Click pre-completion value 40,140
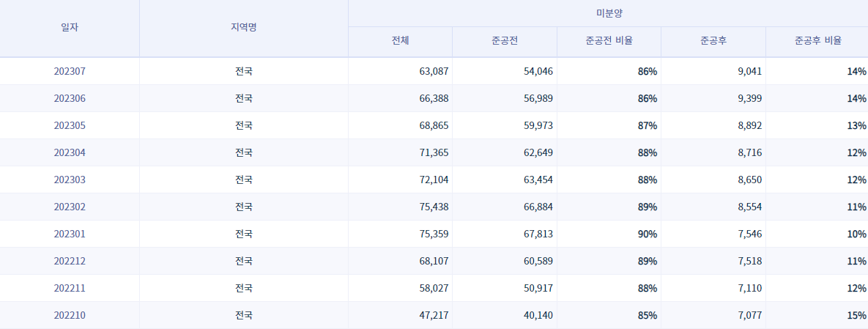The width and height of the screenshot is (868, 329). coord(538,315)
